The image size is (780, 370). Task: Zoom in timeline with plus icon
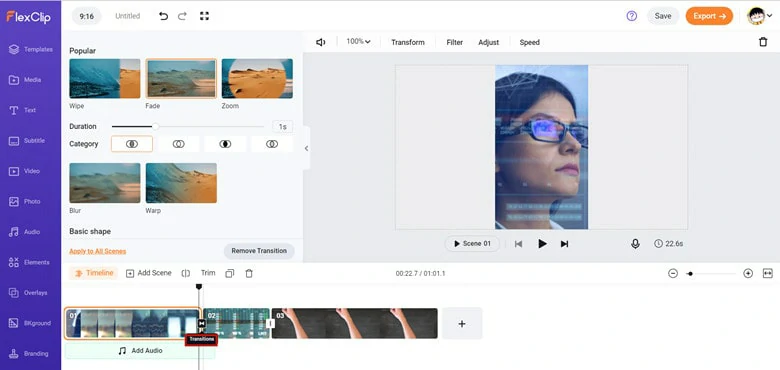748,273
